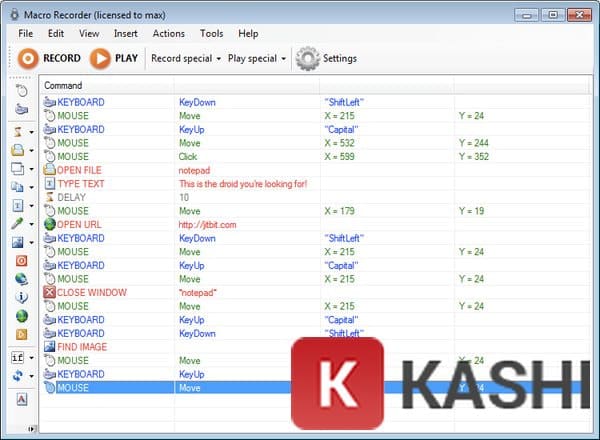Screen dimensions: 600x440
Task: Click the orange PLAY icon
Action: tap(100, 59)
